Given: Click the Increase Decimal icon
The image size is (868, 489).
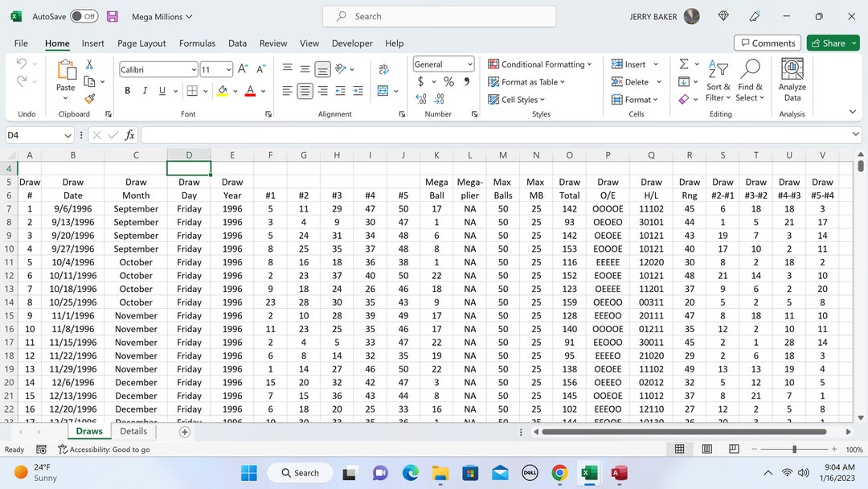Looking at the screenshot, I should pyautogui.click(x=420, y=99).
